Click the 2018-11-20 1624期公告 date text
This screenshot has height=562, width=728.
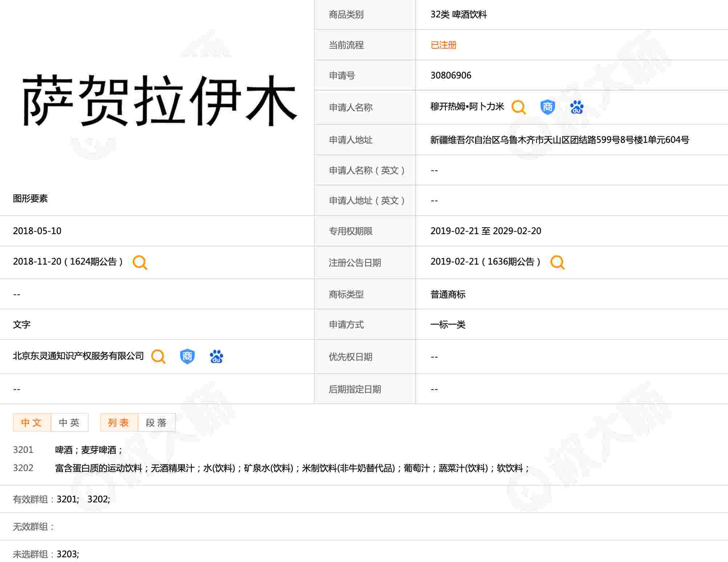68,262
